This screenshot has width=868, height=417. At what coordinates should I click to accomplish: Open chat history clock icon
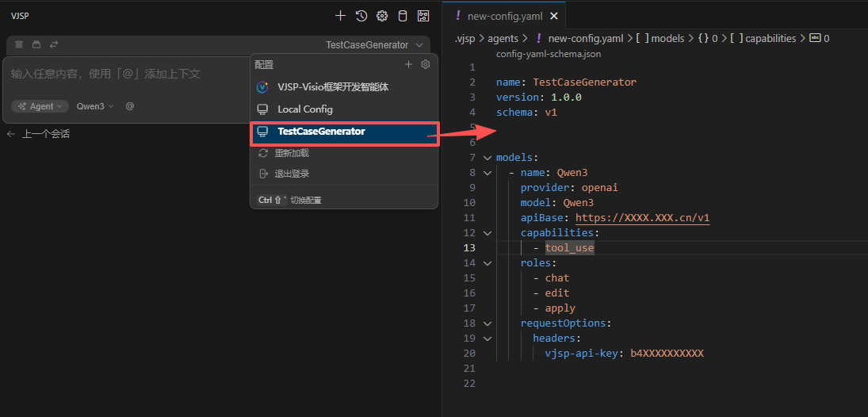pos(361,16)
